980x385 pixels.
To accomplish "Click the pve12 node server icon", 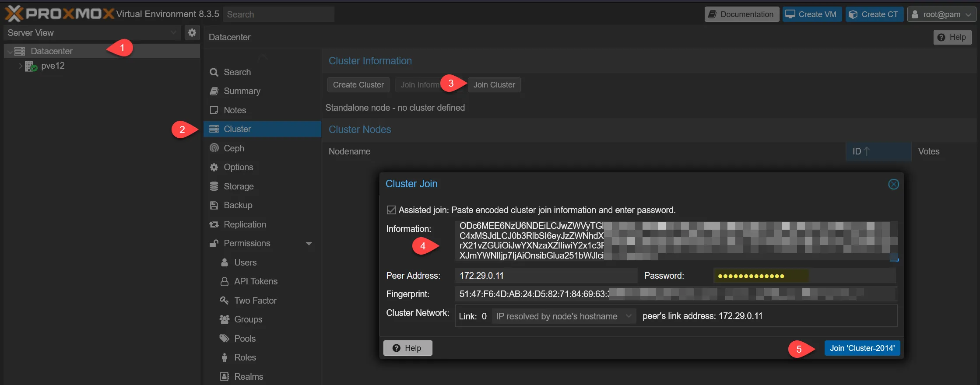I will click(x=31, y=66).
